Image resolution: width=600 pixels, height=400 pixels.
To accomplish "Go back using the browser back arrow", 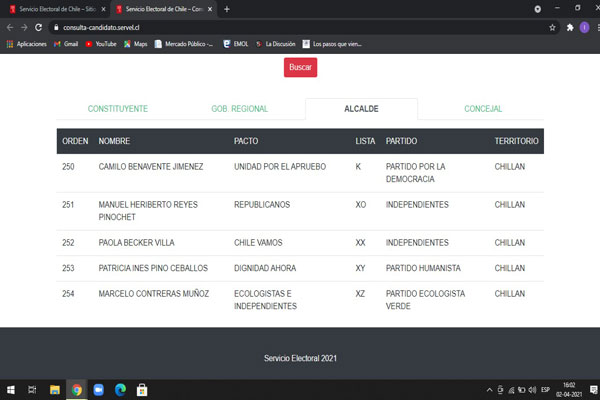I will pos(9,27).
